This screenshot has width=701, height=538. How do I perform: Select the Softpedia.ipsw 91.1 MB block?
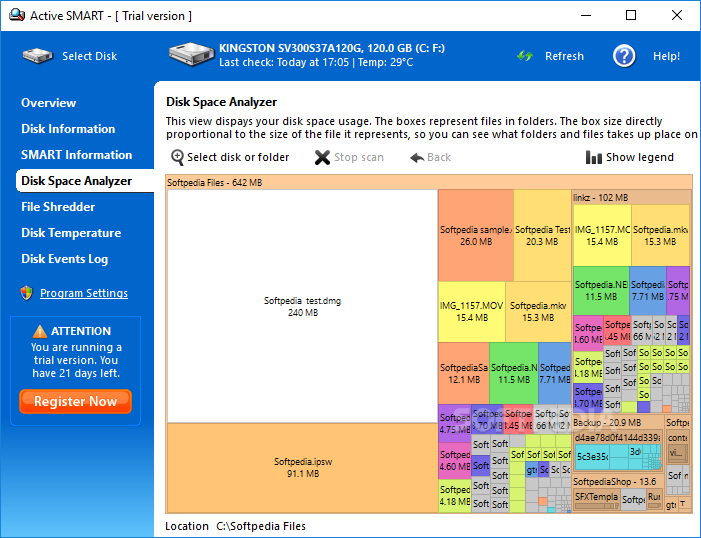[x=302, y=467]
